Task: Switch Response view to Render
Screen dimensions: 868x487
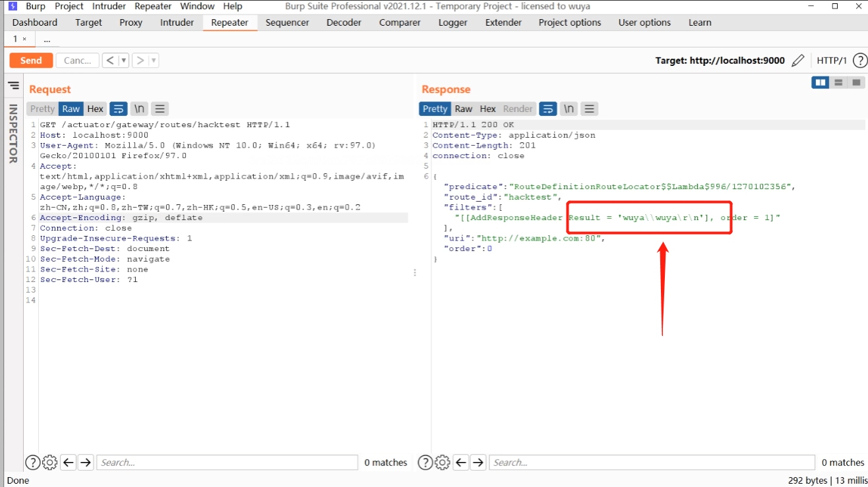Action: 518,109
